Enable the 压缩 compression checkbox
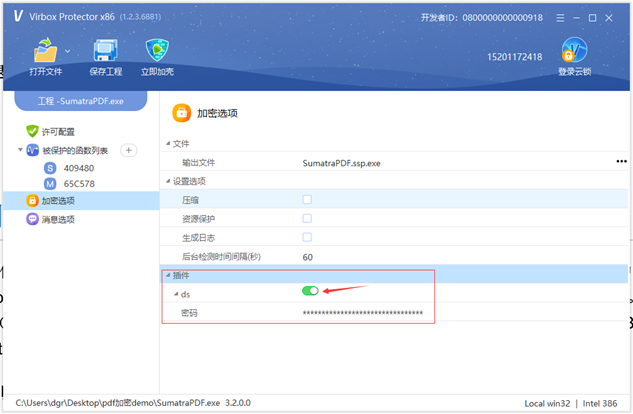Image resolution: width=633 pixels, height=414 pixels. (307, 199)
